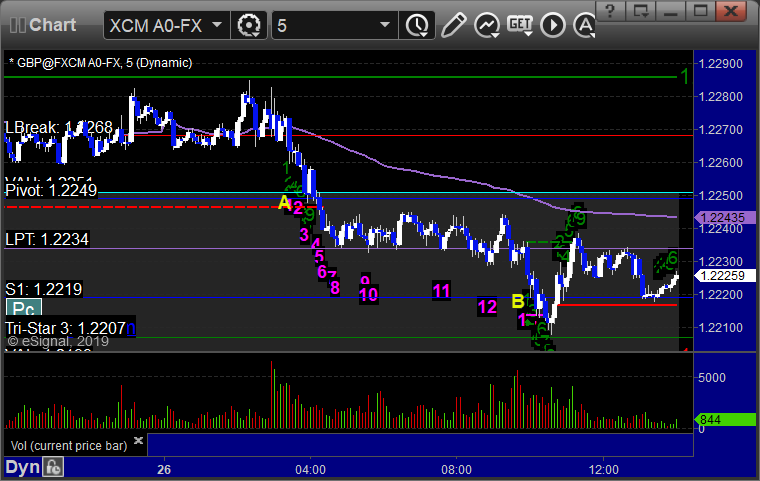Click the 08:00 time axis label
The height and width of the screenshot is (481, 760).
coord(456,470)
